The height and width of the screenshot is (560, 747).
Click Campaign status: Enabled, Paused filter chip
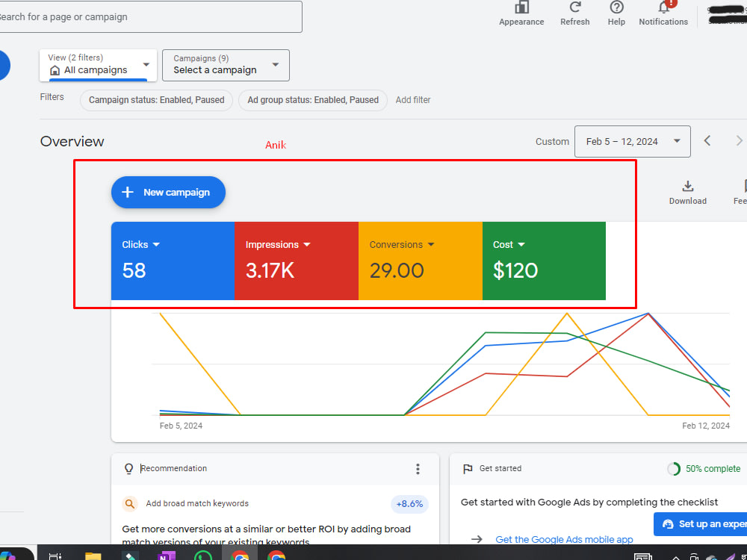click(156, 100)
